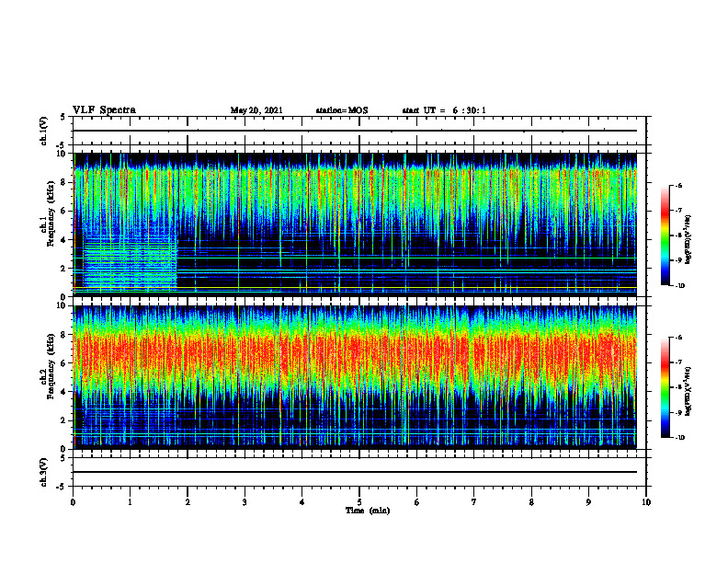Click the "-9" label on ch.2 color scale
Viewport: 728px width, 563px height.
678,412
